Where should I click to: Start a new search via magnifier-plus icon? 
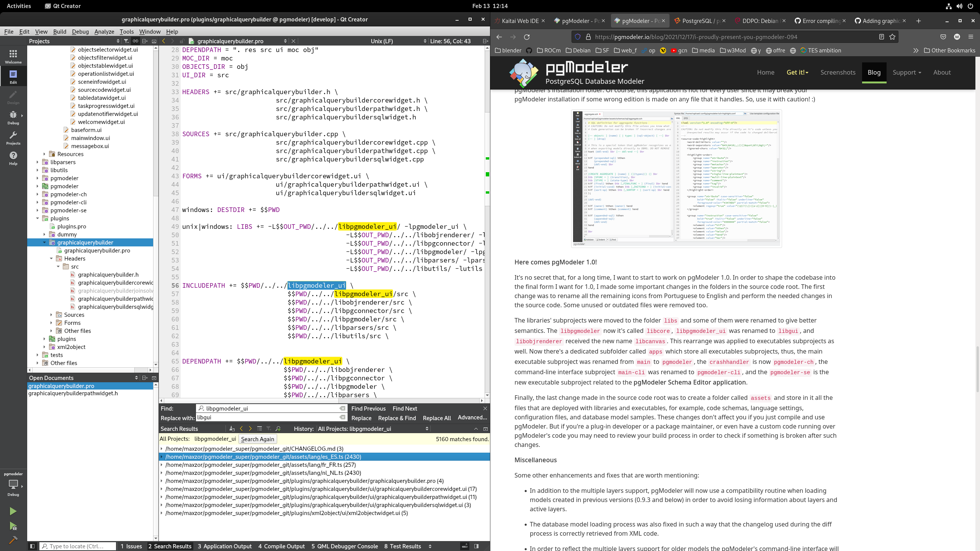coord(278,429)
